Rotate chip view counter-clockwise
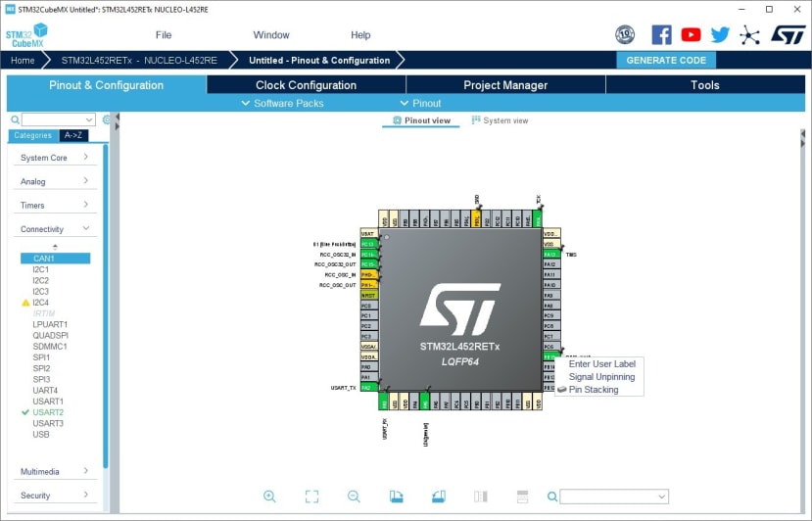Screen dimensions: 812x521 [x=438, y=497]
